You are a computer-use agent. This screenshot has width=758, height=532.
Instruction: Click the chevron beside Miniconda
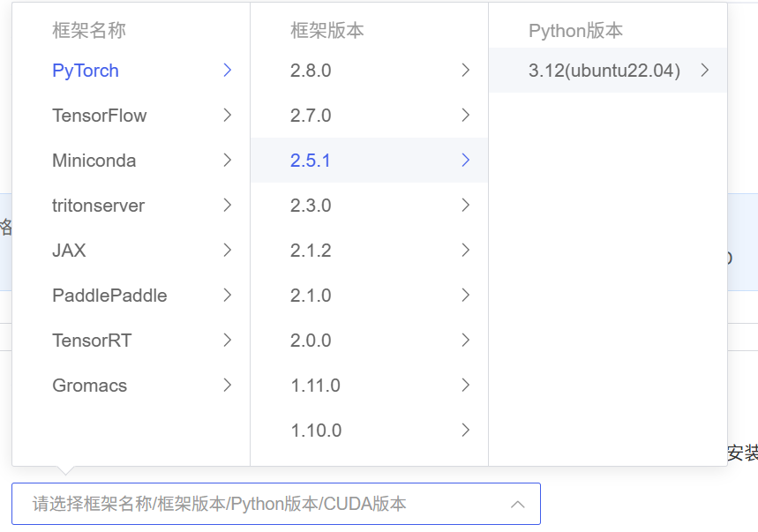pos(227,161)
